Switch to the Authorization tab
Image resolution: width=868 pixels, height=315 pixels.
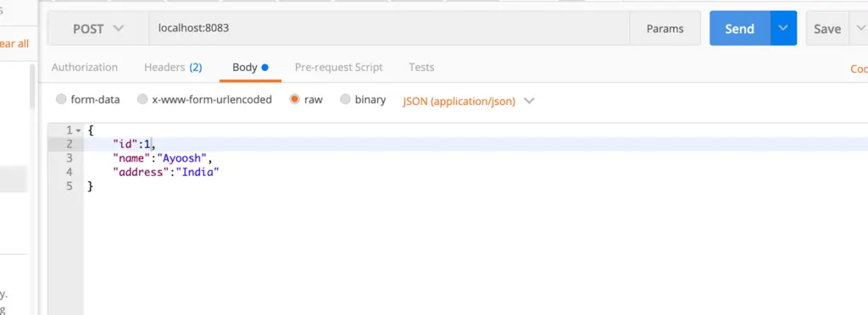point(85,68)
